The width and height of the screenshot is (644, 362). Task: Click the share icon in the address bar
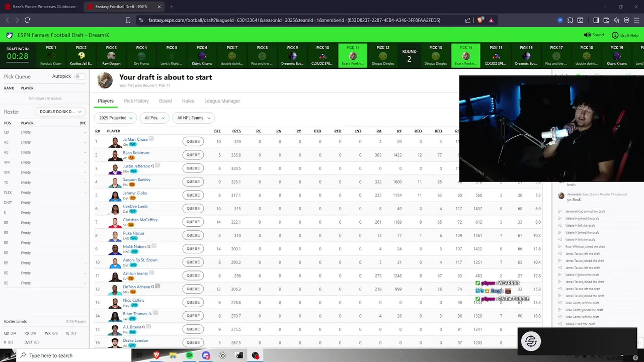click(468, 20)
